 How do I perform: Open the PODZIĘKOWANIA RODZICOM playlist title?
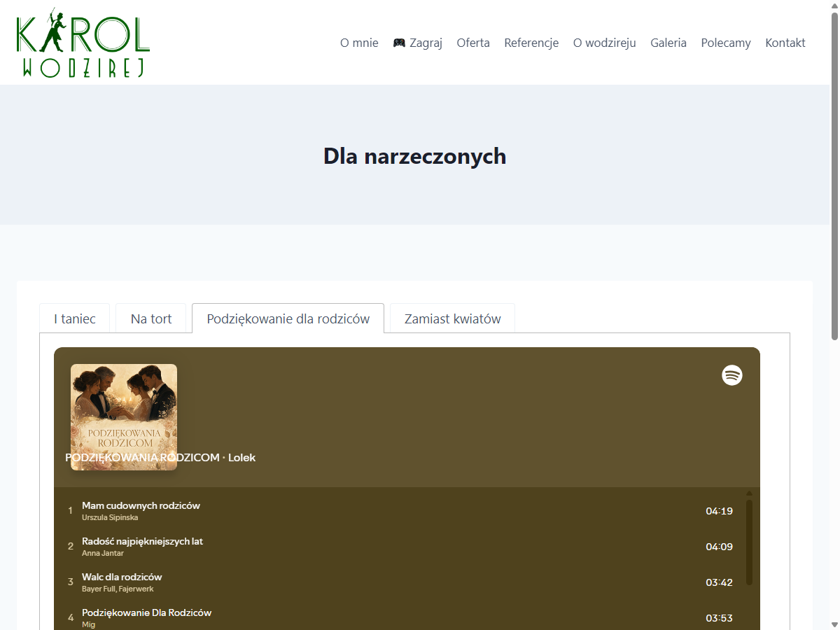142,458
